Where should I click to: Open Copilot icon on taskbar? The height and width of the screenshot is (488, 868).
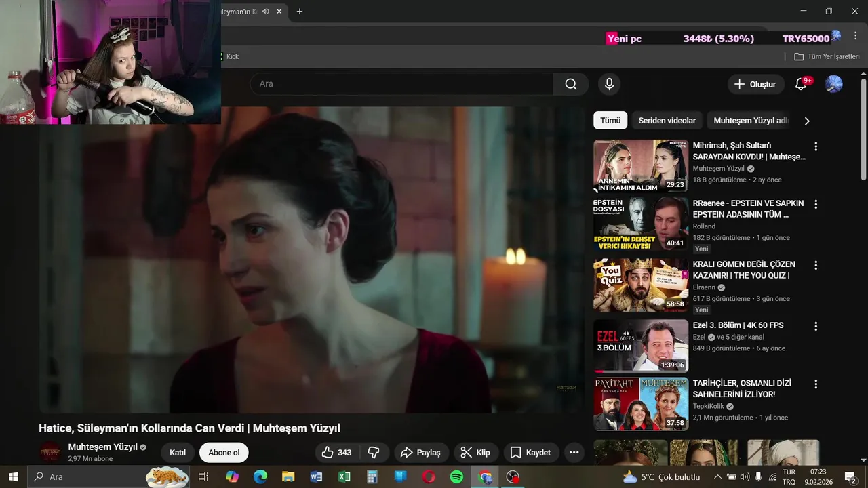232,476
